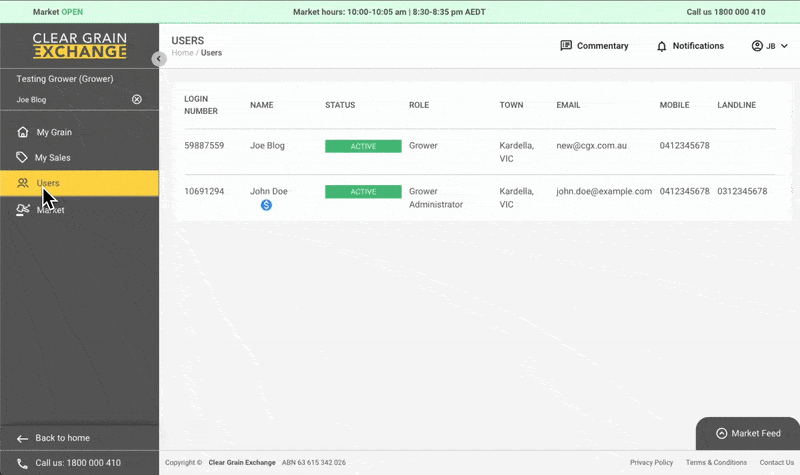Click the NAME column header
Viewport: 800px width, 475px height.
[262, 105]
